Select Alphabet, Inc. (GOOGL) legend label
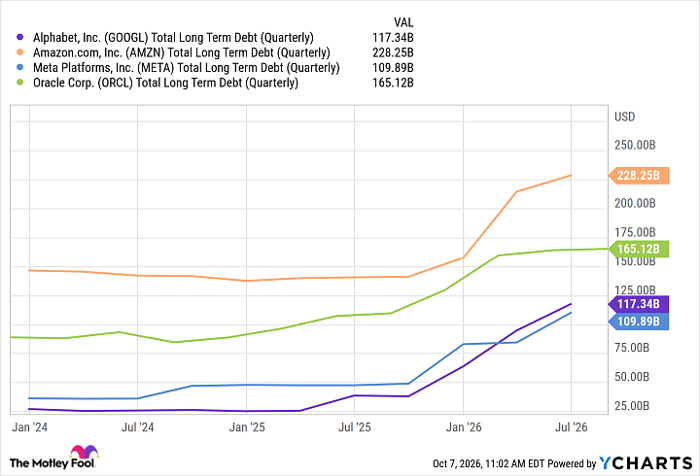Image resolution: width=700 pixels, height=476 pixels. [173, 38]
